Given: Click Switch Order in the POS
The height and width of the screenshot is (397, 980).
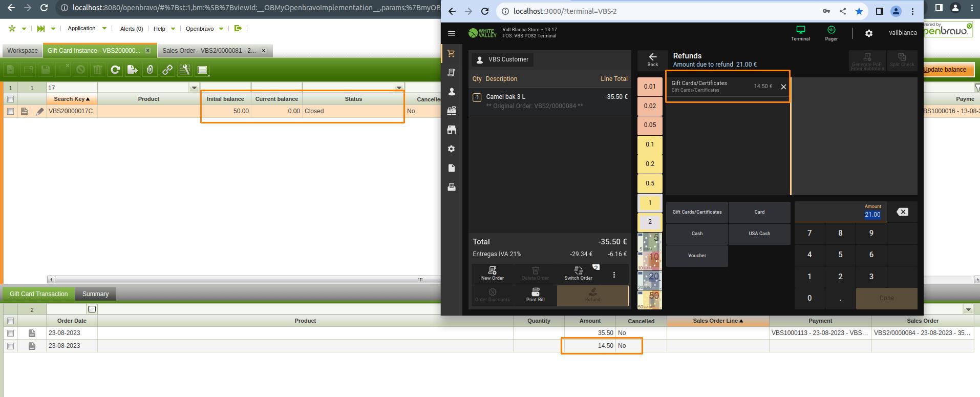Looking at the screenshot, I should (579, 274).
